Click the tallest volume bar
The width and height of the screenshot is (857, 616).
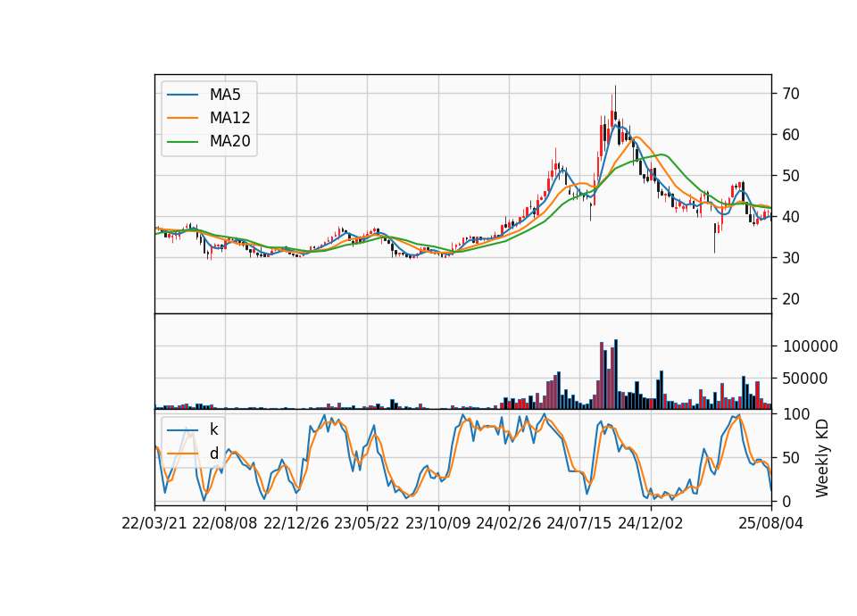[616, 374]
